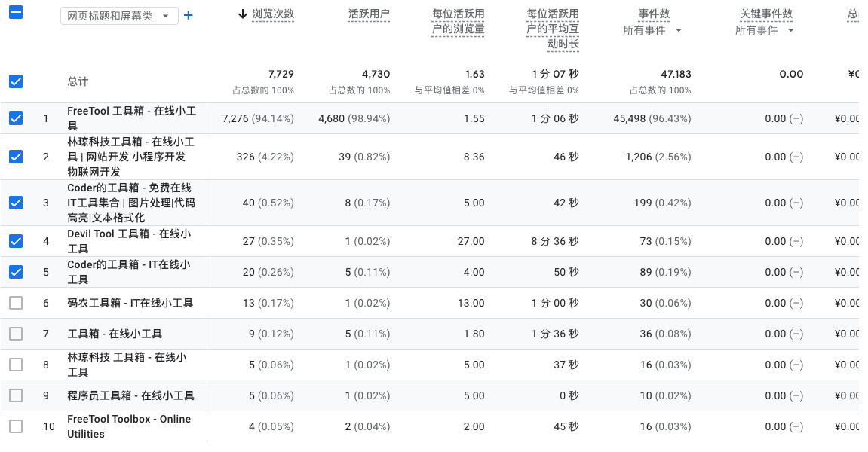The width and height of the screenshot is (868, 452).
Task: Check row 8 林琼科技 工具箱 checkbox
Action: pos(16,365)
